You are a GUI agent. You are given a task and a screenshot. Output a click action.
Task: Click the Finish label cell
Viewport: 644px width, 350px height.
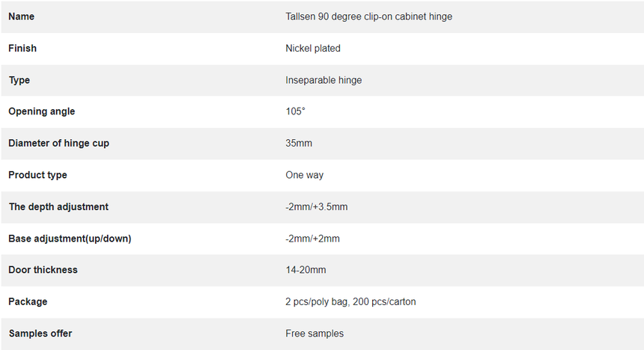click(22, 49)
